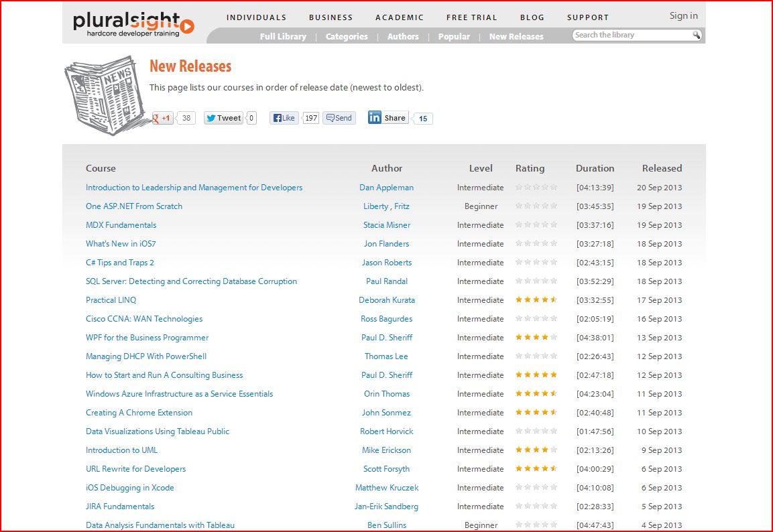Screen dimensions: 773x532
Task: View author Dan Appleman
Action: 386,188
